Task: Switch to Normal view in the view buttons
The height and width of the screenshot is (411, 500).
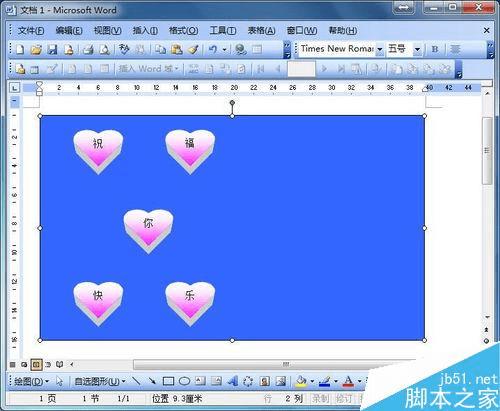Action: tap(12, 364)
